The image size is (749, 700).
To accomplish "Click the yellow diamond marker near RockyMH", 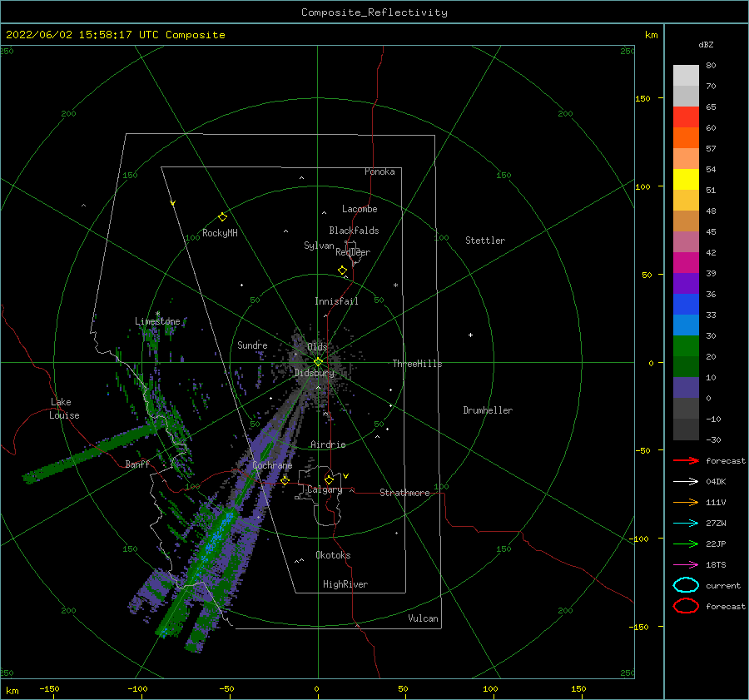I will point(222,217).
